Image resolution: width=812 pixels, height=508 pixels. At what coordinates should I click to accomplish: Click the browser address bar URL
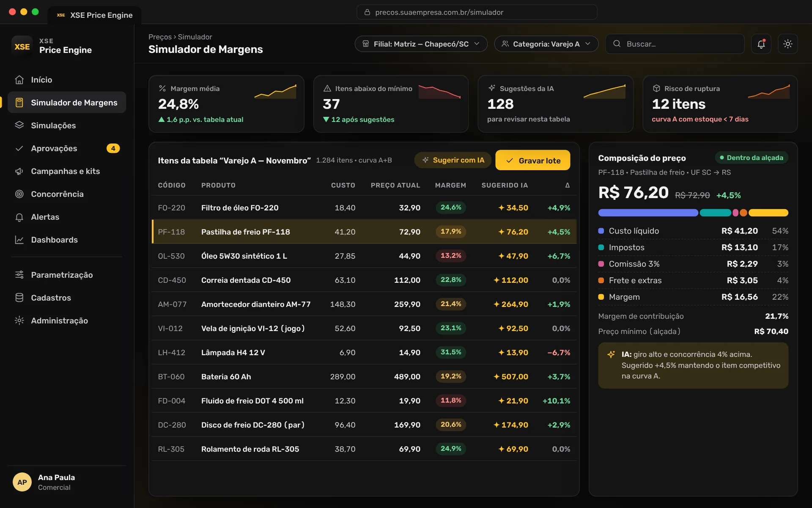click(477, 12)
